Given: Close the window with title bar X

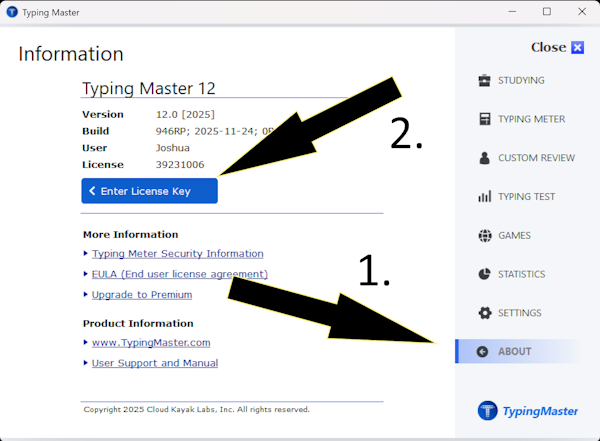Looking at the screenshot, I should [582, 11].
